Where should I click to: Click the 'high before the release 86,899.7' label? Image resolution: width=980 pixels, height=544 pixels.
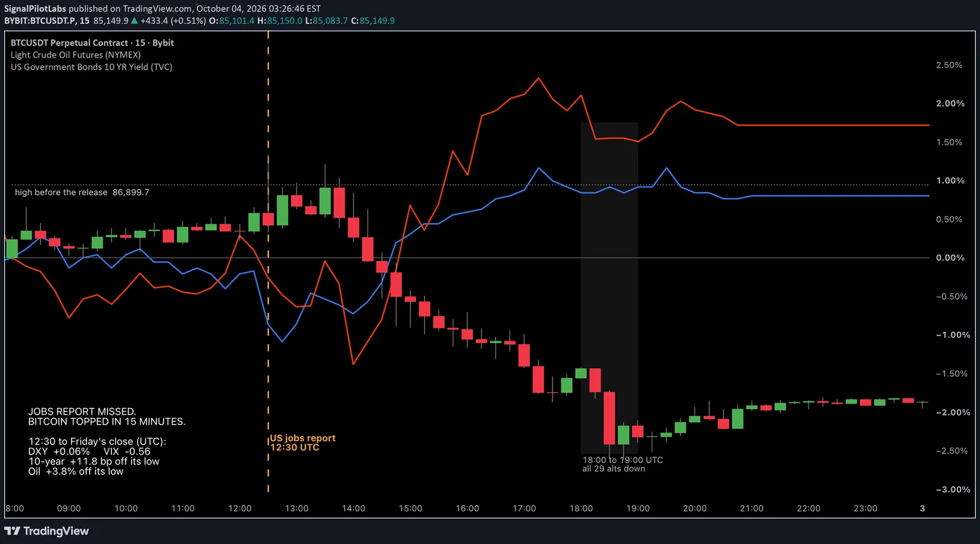pos(82,192)
